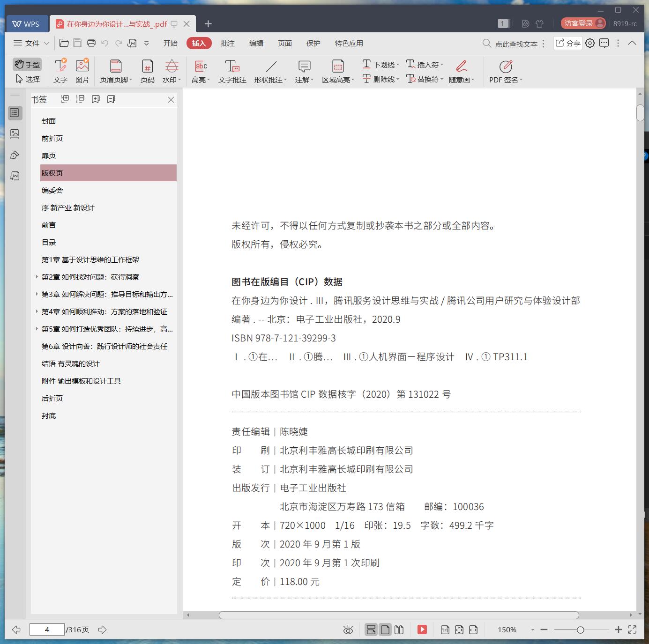Open a new tab with plus button
This screenshot has height=644, width=649.
pyautogui.click(x=209, y=24)
